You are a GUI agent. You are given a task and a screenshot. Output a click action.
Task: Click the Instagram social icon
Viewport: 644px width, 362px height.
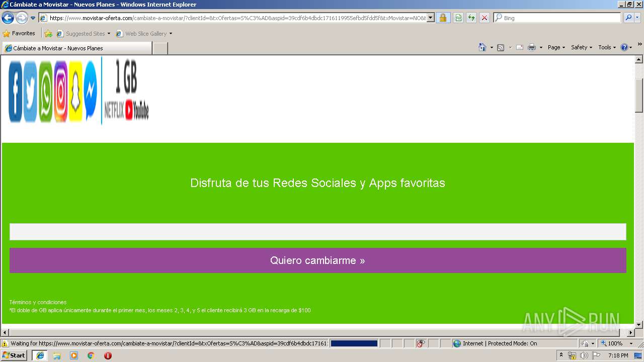coord(60,92)
